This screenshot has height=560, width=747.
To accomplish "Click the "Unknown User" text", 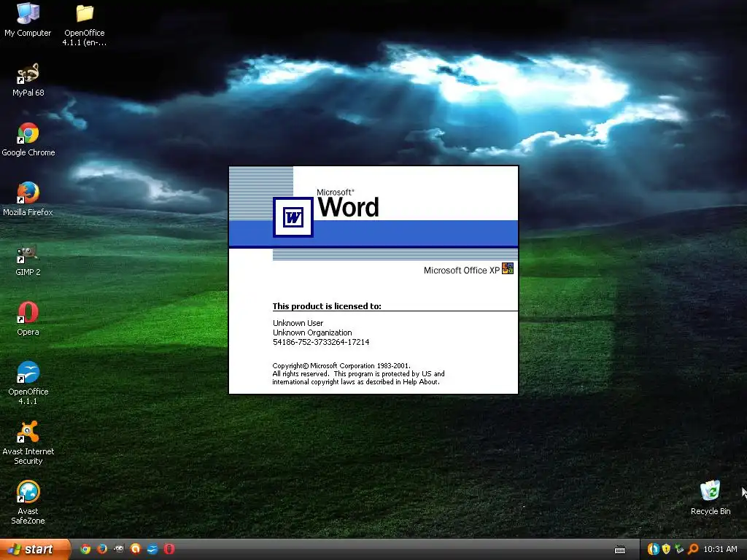I will point(298,323).
